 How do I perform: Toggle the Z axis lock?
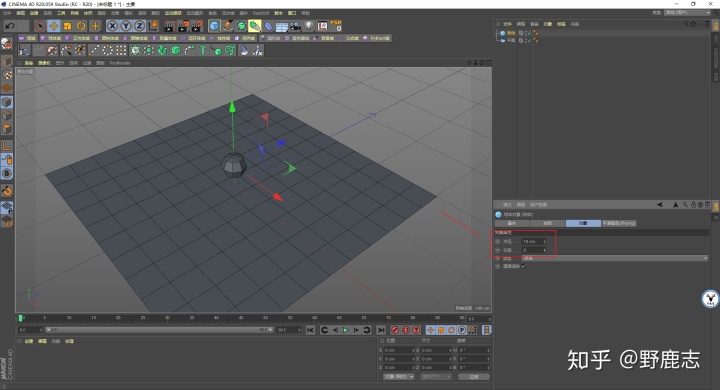tap(140, 26)
